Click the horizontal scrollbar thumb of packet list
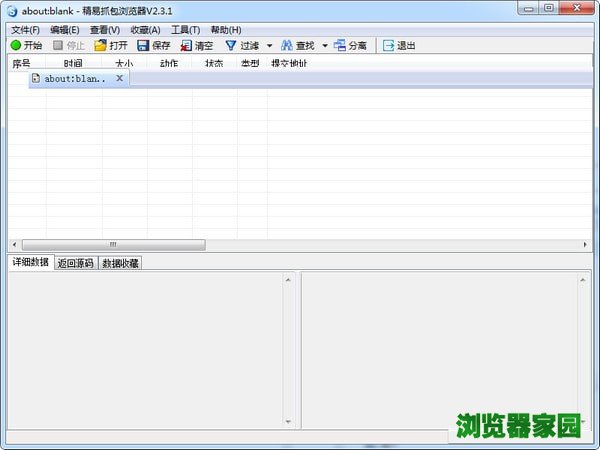600x450 pixels. click(x=114, y=245)
